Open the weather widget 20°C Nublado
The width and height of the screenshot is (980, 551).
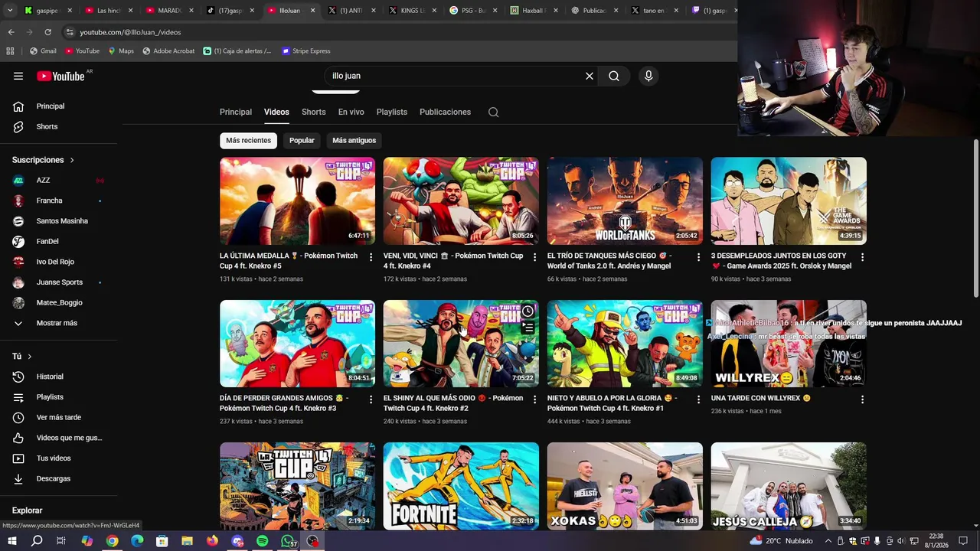pyautogui.click(x=782, y=541)
